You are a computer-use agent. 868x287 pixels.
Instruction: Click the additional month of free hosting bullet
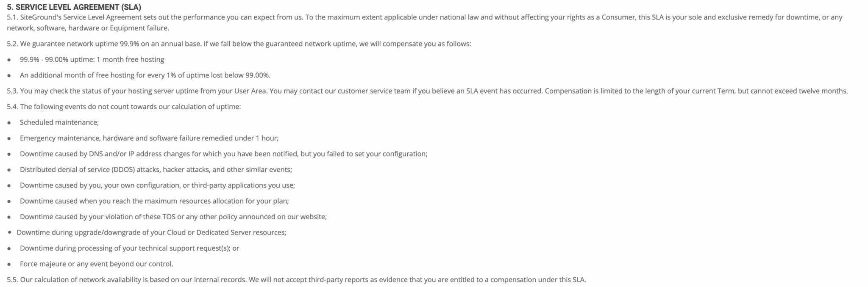pos(145,75)
